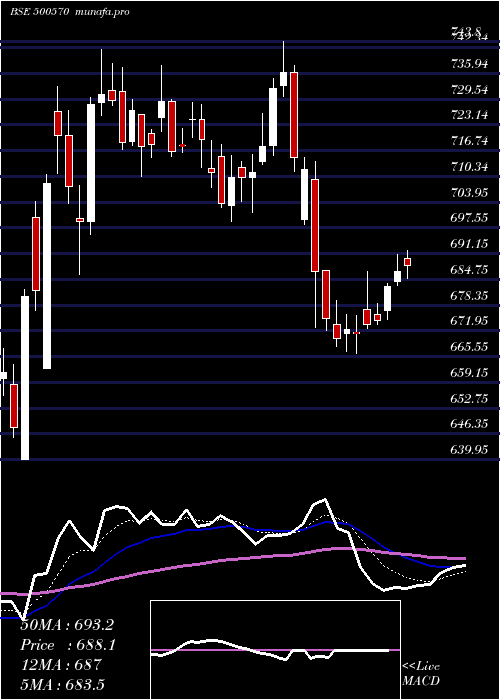Click the 710.34 price axis label
The image size is (500, 700).
tap(469, 167)
